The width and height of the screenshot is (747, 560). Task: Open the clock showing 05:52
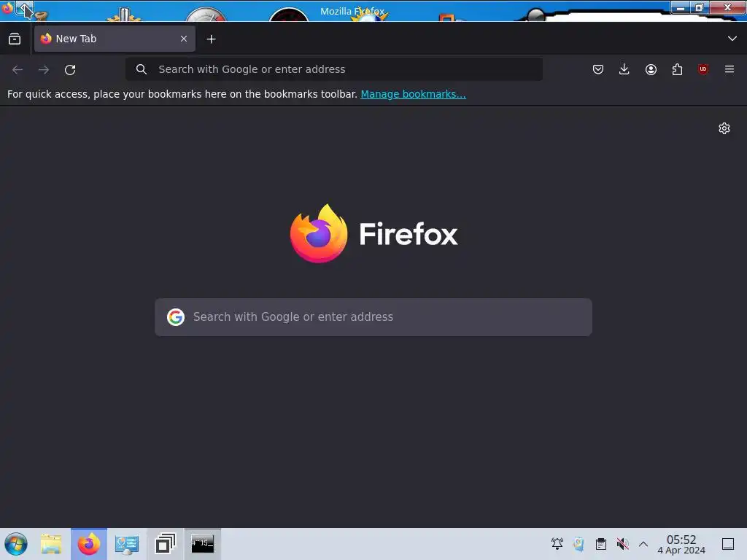tap(681, 544)
